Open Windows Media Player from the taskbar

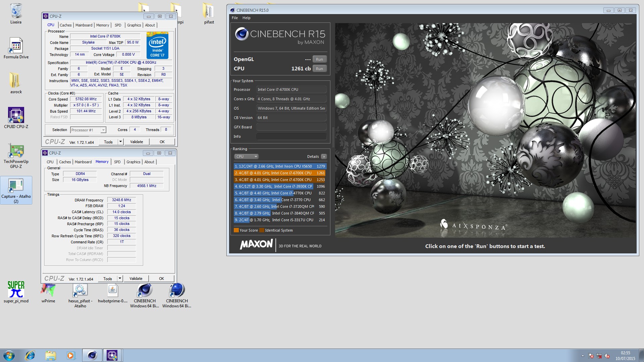71,355
